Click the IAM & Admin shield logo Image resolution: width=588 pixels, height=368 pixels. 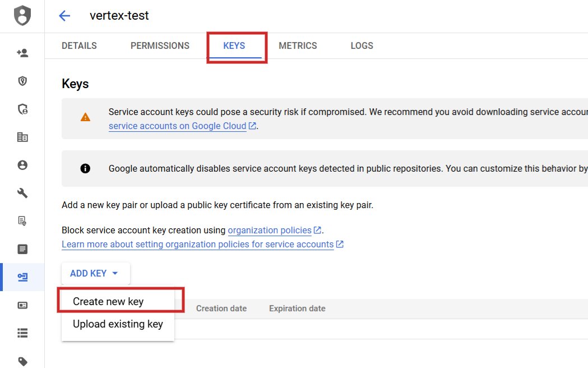tap(22, 16)
